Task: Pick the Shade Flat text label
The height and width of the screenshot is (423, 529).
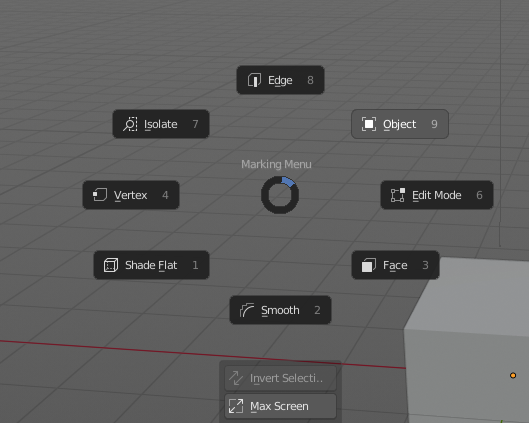Action: click(x=151, y=265)
